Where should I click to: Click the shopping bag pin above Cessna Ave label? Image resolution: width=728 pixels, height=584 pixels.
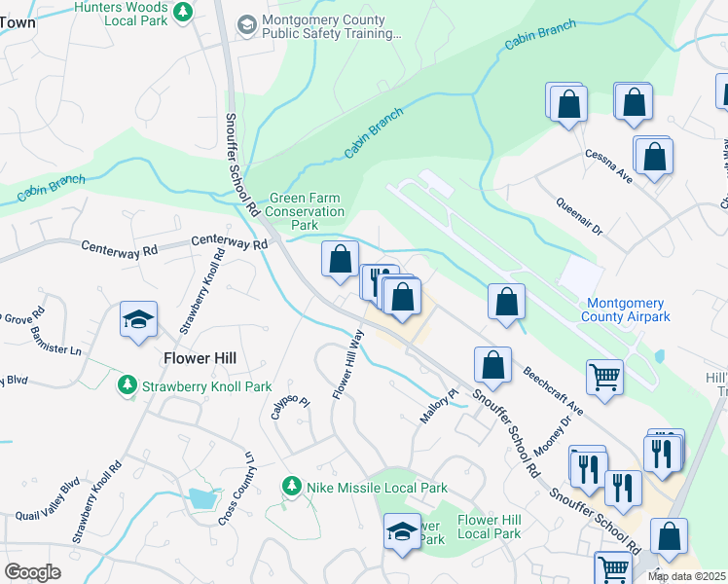568,104
